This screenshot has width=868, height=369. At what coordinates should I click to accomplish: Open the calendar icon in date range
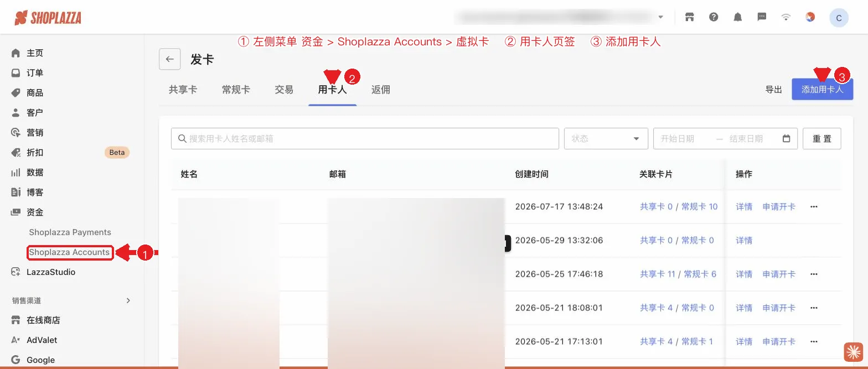(x=786, y=139)
